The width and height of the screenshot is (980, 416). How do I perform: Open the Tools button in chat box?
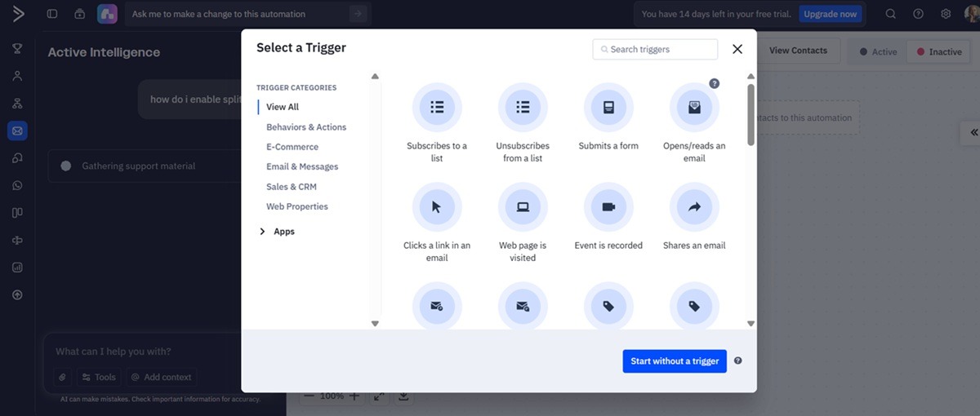click(x=99, y=377)
